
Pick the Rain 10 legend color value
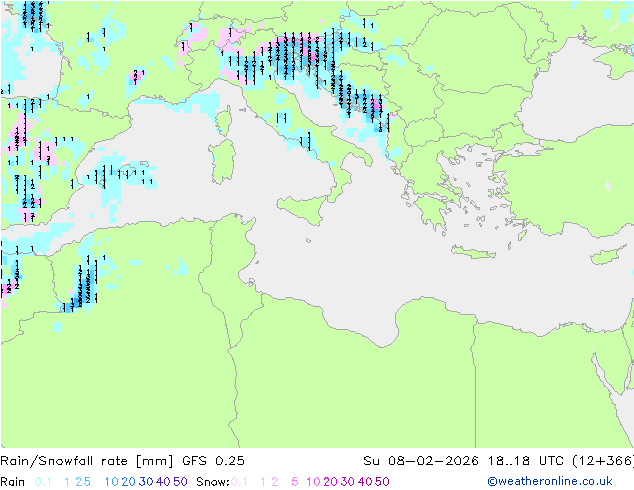tap(112, 482)
